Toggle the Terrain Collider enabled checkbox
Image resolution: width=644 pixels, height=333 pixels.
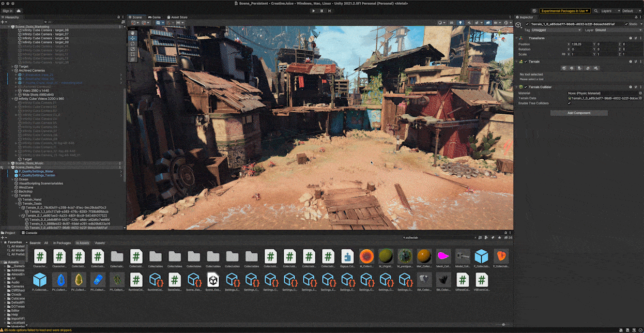point(526,87)
